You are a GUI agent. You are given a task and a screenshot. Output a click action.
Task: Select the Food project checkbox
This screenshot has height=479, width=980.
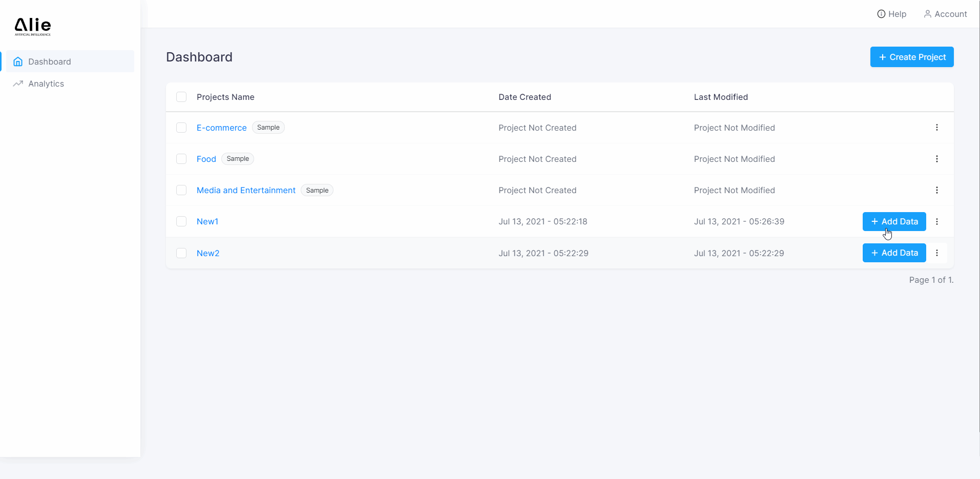[x=181, y=159]
